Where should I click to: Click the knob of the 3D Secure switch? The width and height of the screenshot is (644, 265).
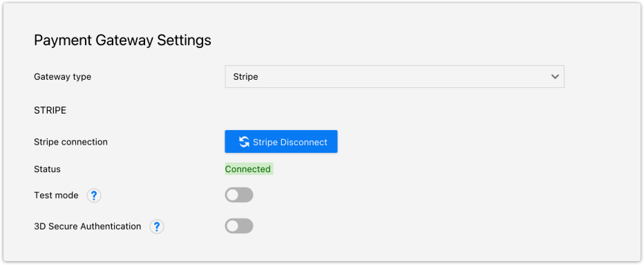(x=233, y=226)
